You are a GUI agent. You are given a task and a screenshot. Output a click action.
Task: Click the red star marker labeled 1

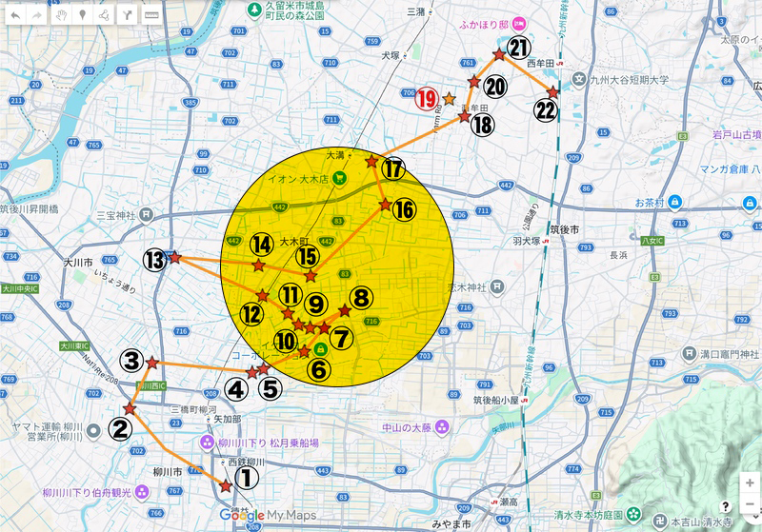click(x=226, y=486)
